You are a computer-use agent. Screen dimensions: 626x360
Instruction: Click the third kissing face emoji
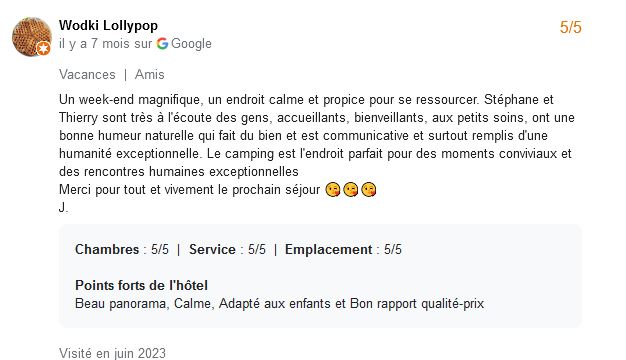coord(368,190)
